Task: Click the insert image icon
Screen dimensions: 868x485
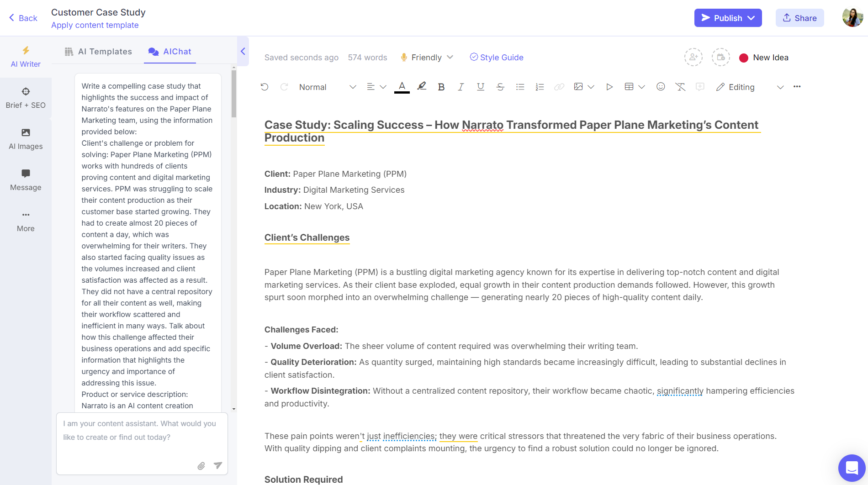Action: click(578, 87)
